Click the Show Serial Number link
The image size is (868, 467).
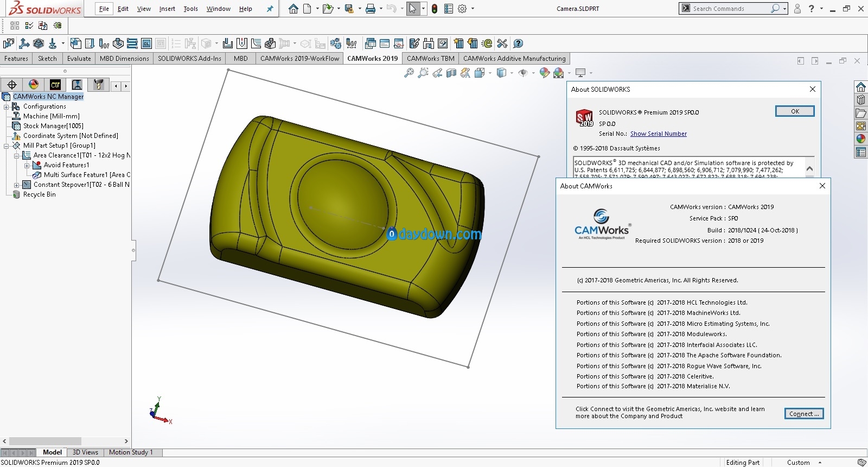coord(658,134)
